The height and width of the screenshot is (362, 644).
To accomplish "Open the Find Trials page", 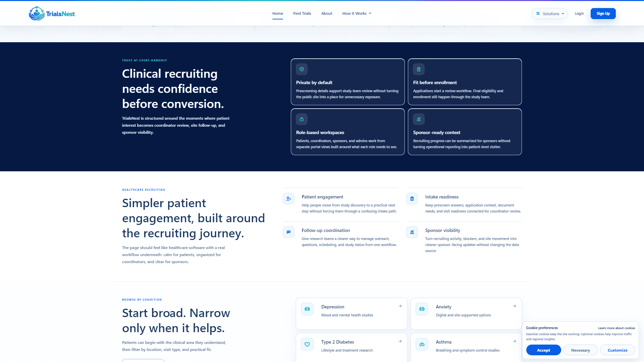I will point(302,13).
